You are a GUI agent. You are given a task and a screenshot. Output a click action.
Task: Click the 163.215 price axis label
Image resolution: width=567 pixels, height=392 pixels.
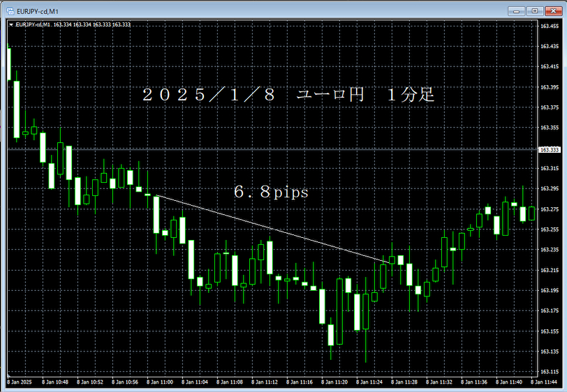click(550, 270)
